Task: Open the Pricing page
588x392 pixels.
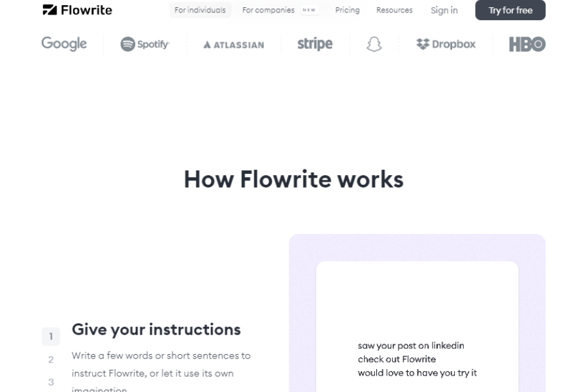Action: (348, 10)
